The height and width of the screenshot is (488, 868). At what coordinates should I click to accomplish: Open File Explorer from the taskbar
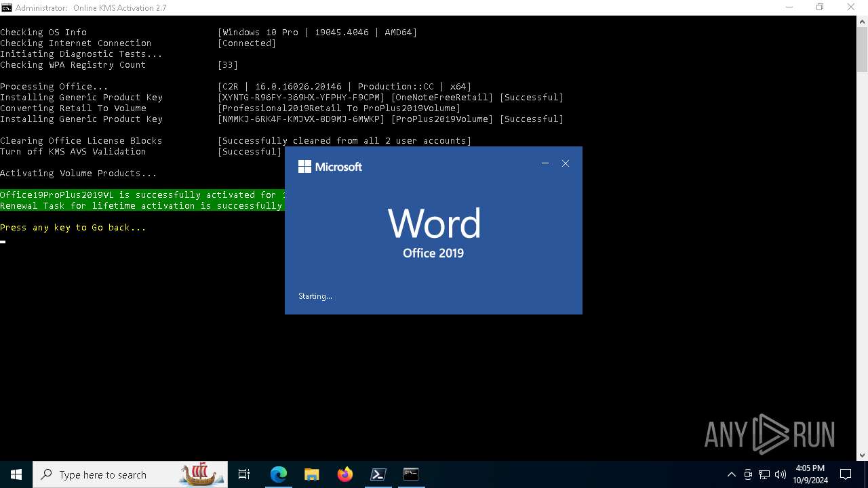tap(312, 474)
